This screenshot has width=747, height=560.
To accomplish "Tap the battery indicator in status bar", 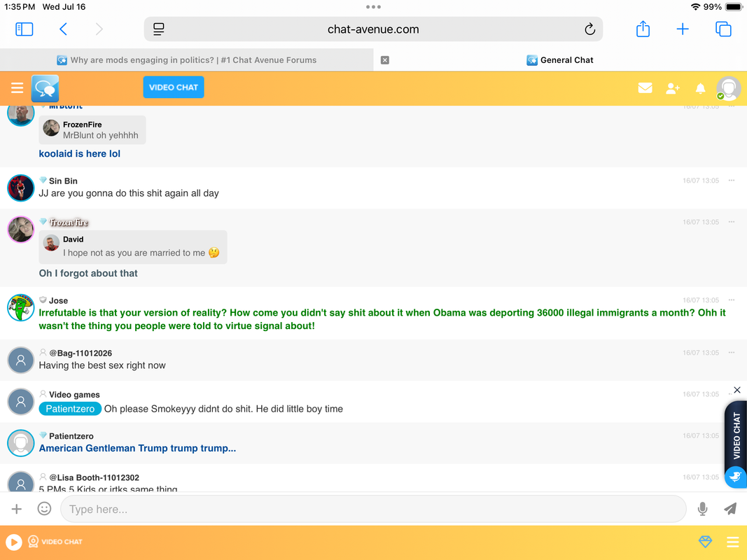I will tap(734, 7).
